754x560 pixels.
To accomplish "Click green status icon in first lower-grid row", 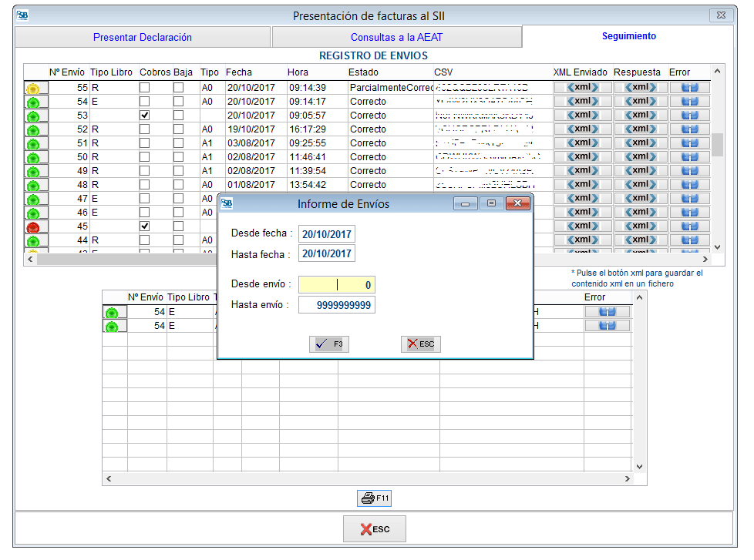I will (x=113, y=313).
